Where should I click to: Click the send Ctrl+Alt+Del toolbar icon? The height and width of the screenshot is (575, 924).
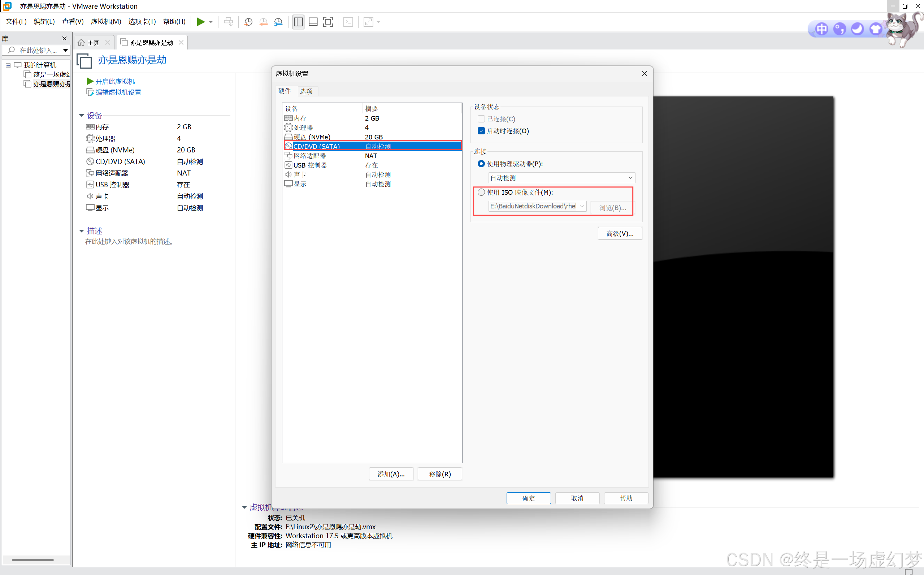(x=229, y=22)
